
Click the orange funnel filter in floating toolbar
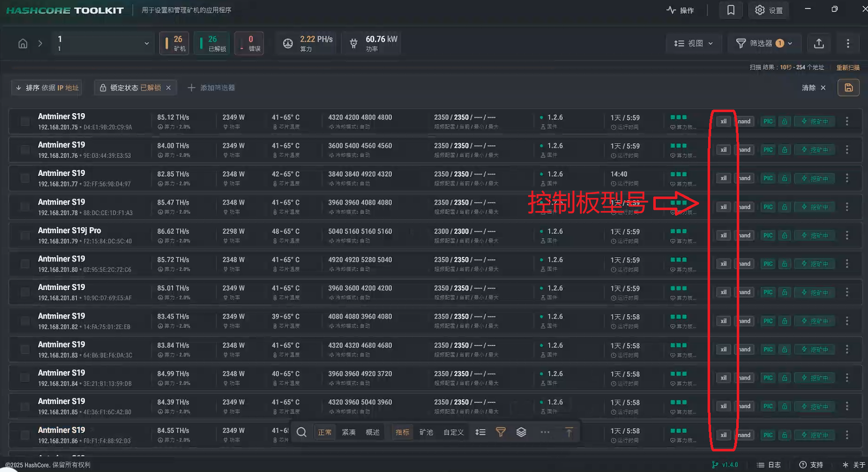[501, 432]
